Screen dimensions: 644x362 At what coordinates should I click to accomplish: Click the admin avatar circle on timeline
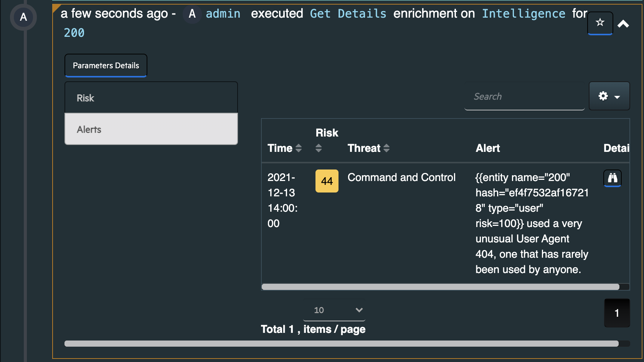23,17
